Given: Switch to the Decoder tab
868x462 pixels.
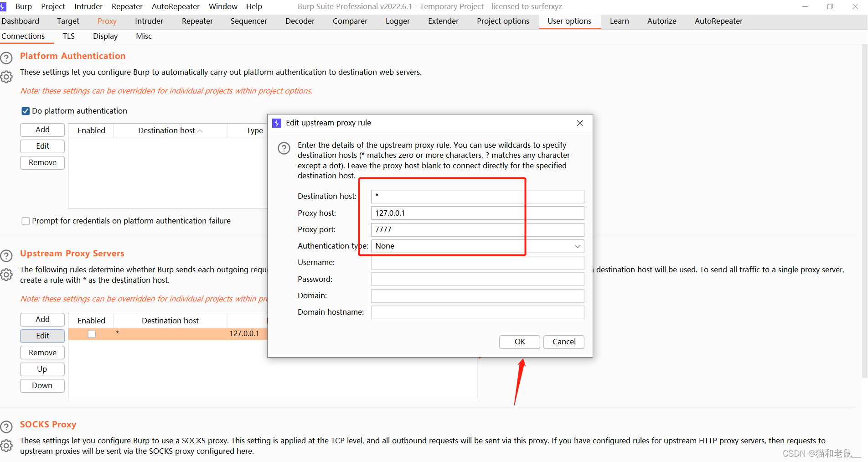Looking at the screenshot, I should tap(300, 21).
